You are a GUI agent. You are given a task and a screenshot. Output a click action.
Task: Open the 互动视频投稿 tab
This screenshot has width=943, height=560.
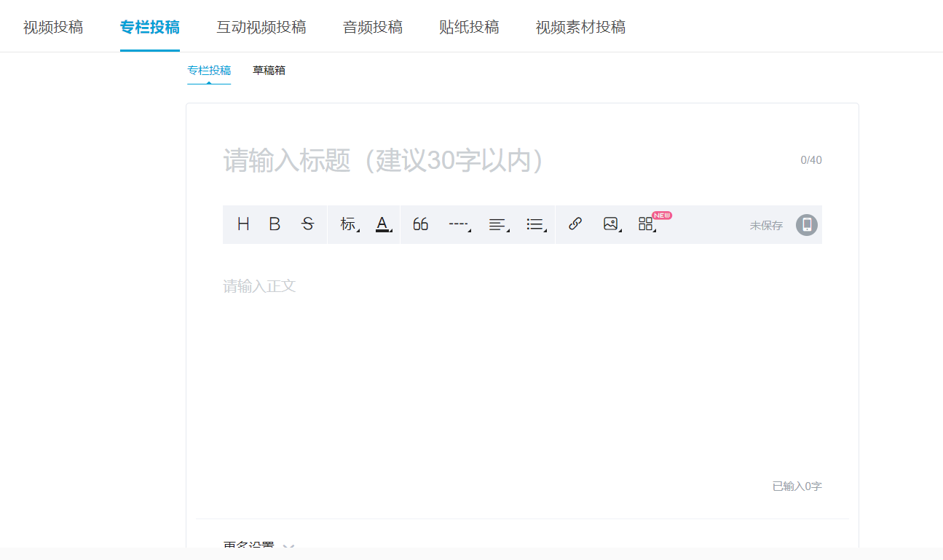click(261, 25)
